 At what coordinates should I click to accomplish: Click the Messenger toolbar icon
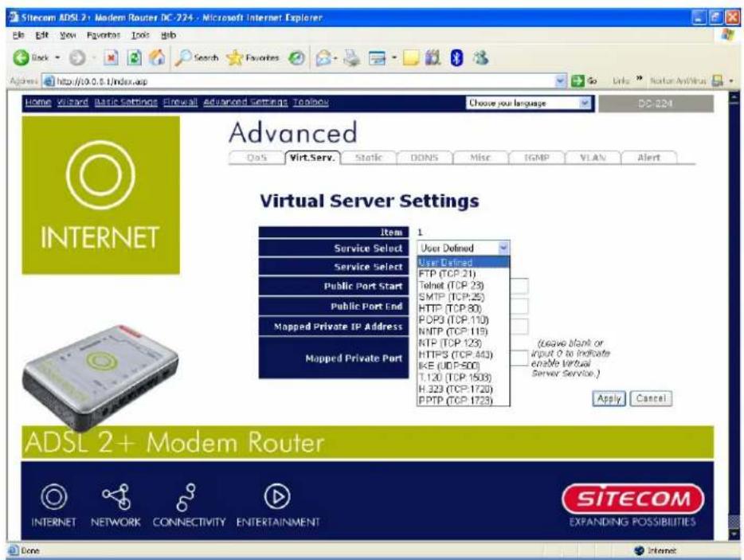pyautogui.click(x=480, y=58)
